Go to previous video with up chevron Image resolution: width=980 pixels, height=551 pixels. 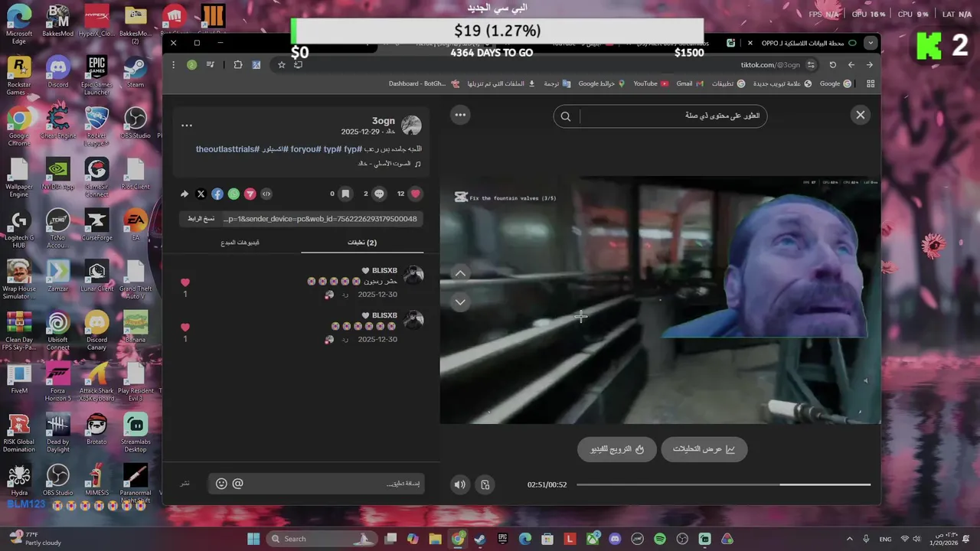[460, 273]
